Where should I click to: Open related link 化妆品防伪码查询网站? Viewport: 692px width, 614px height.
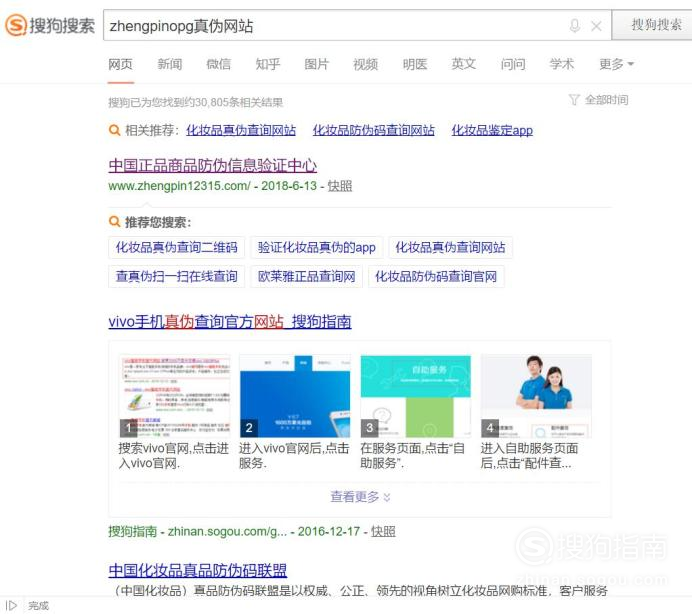click(x=374, y=130)
